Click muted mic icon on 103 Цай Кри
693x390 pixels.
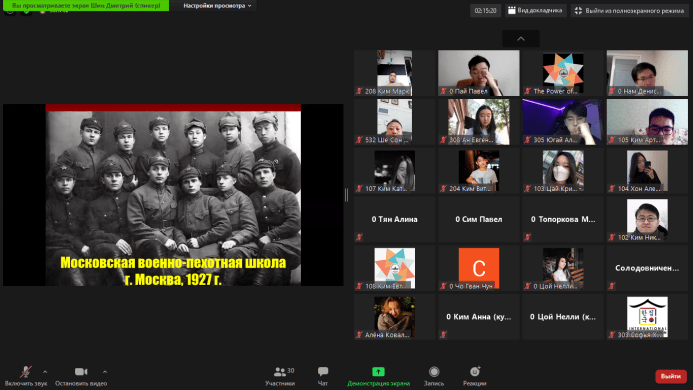[527, 189]
